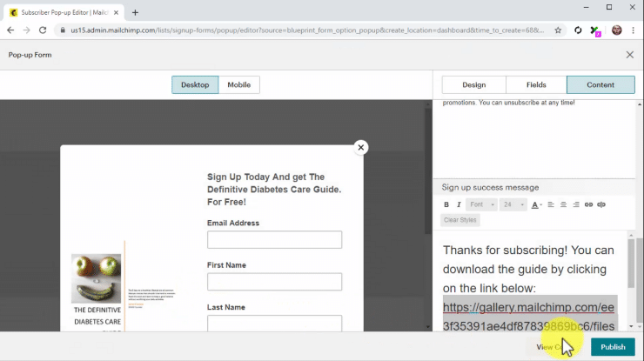Switch preview to Mobile view
The width and height of the screenshot is (644, 361).
(x=239, y=84)
